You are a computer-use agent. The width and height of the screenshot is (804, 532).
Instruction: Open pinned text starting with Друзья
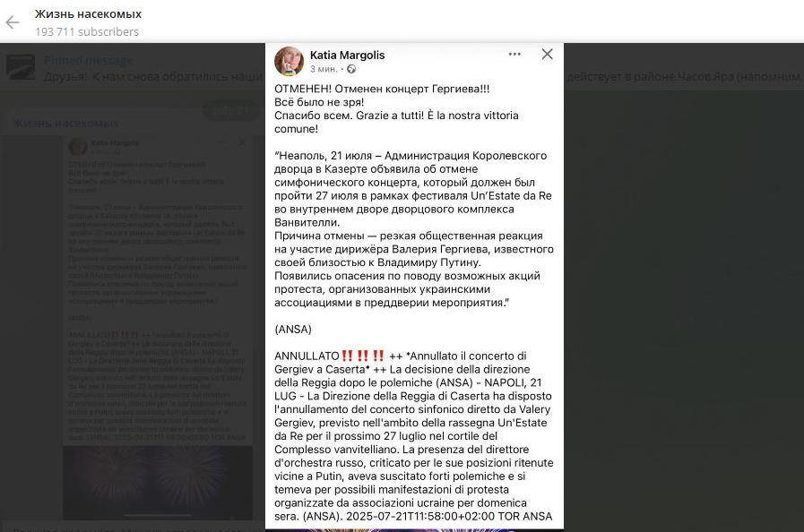pos(152,77)
